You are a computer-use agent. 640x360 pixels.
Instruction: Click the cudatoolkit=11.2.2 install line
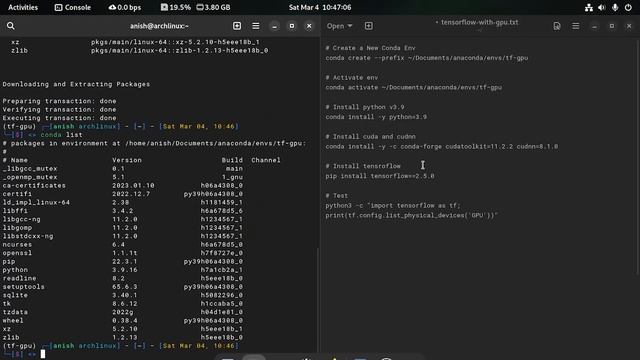click(442, 147)
